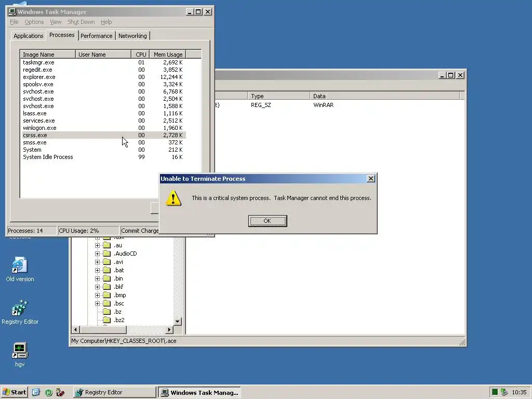
Task: Open the Registry Editor desktop shortcut
Action: pyautogui.click(x=20, y=312)
